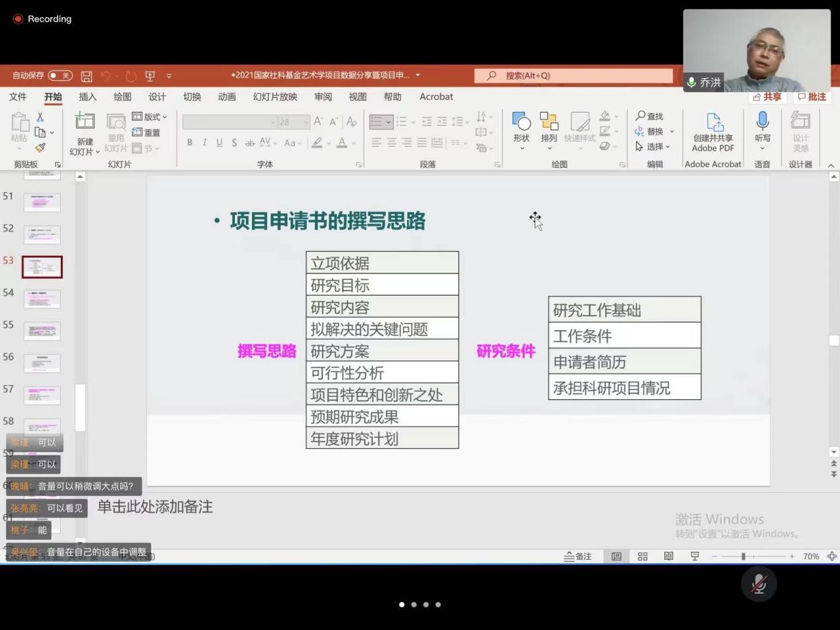Viewport: 840px width, 630px height.
Task: Switch to Reading view
Action: 668,556
